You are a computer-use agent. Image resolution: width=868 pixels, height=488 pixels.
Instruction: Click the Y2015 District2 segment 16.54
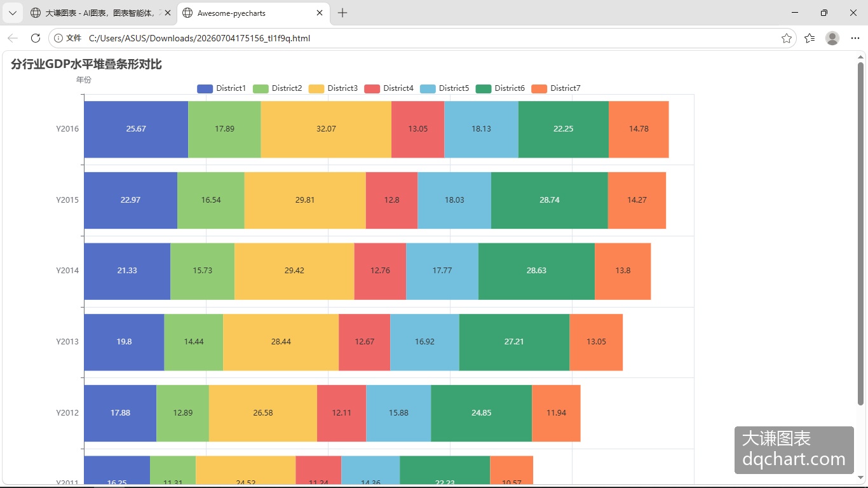[x=211, y=200]
